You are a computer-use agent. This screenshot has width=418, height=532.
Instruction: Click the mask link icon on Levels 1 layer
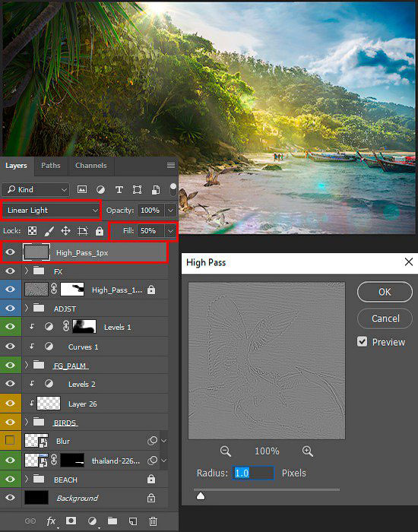[66, 326]
